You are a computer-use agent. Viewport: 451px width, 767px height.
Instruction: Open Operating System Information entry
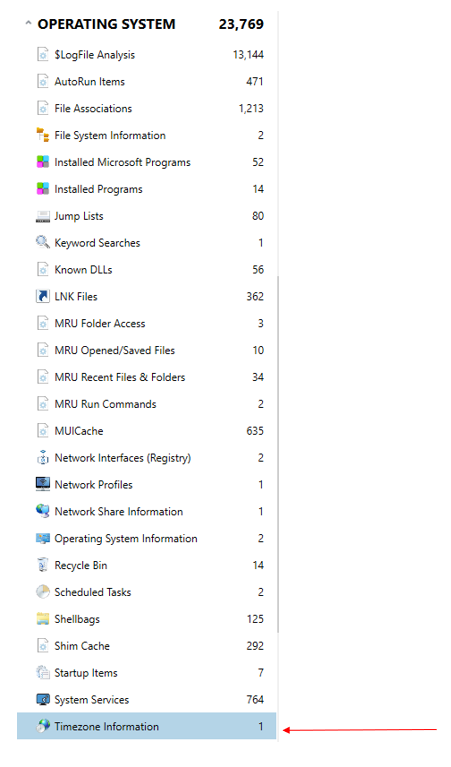click(x=147, y=538)
